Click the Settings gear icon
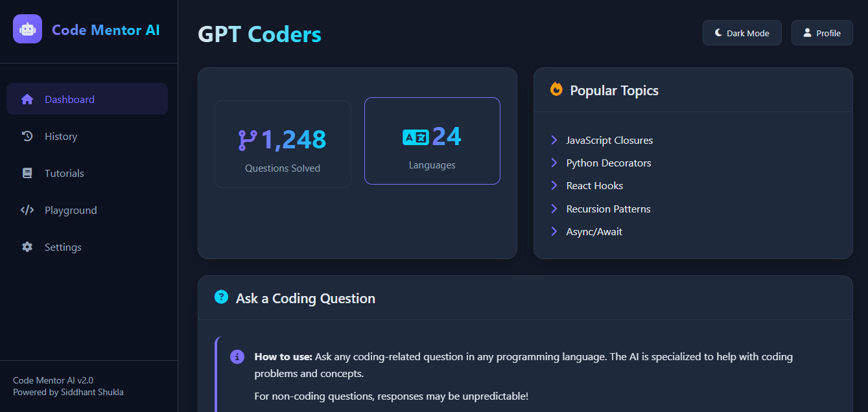 click(27, 247)
